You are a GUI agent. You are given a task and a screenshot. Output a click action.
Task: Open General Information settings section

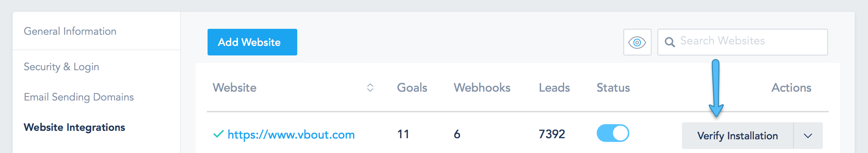(70, 31)
